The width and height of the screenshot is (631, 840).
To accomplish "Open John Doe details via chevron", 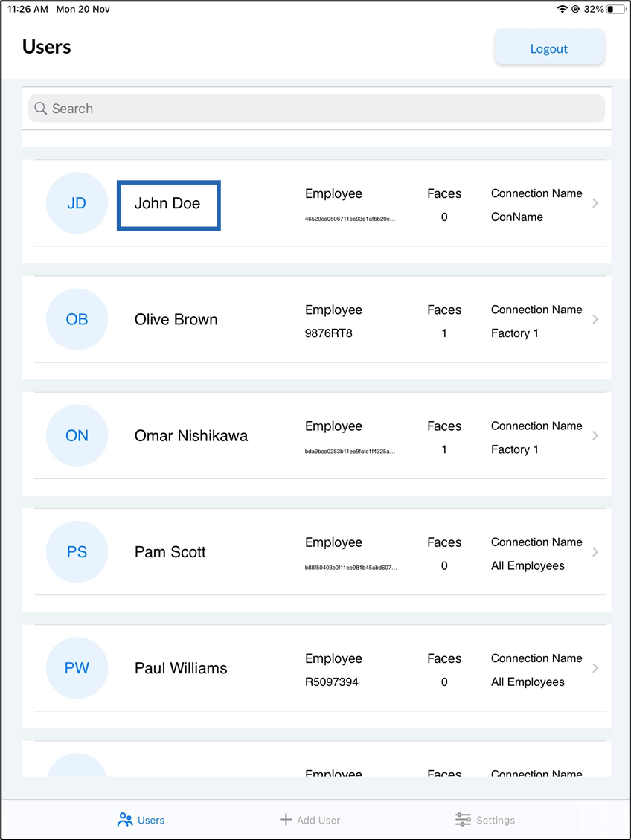I will pyautogui.click(x=595, y=203).
